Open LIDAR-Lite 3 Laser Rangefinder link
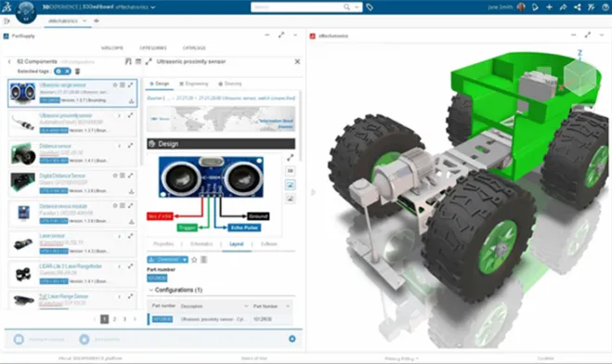The width and height of the screenshot is (612, 364). 71,266
